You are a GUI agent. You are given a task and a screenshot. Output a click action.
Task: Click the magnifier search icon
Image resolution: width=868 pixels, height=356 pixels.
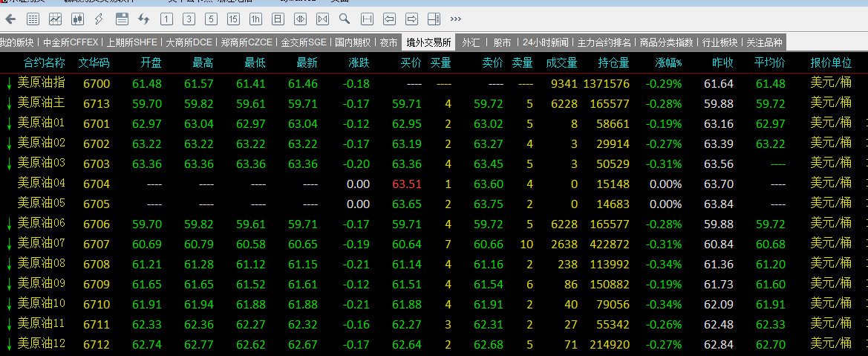[345, 19]
